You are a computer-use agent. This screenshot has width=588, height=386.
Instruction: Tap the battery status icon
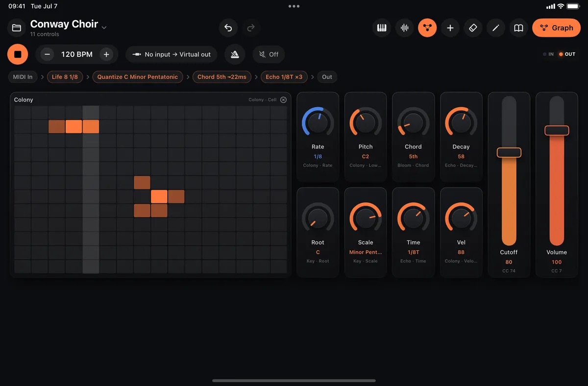tap(573, 6)
